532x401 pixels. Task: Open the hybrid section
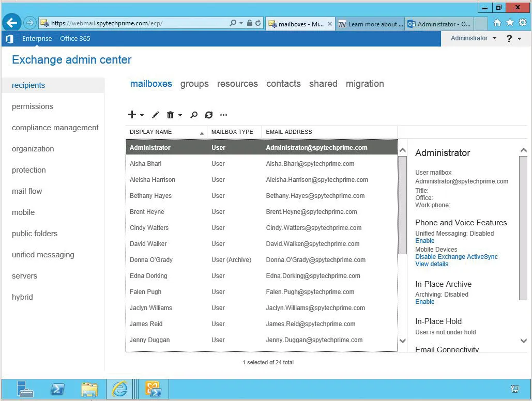(x=22, y=297)
